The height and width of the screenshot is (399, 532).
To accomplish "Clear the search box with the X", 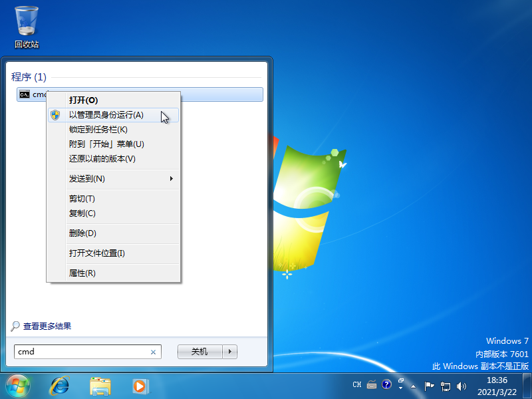I will 152,352.
